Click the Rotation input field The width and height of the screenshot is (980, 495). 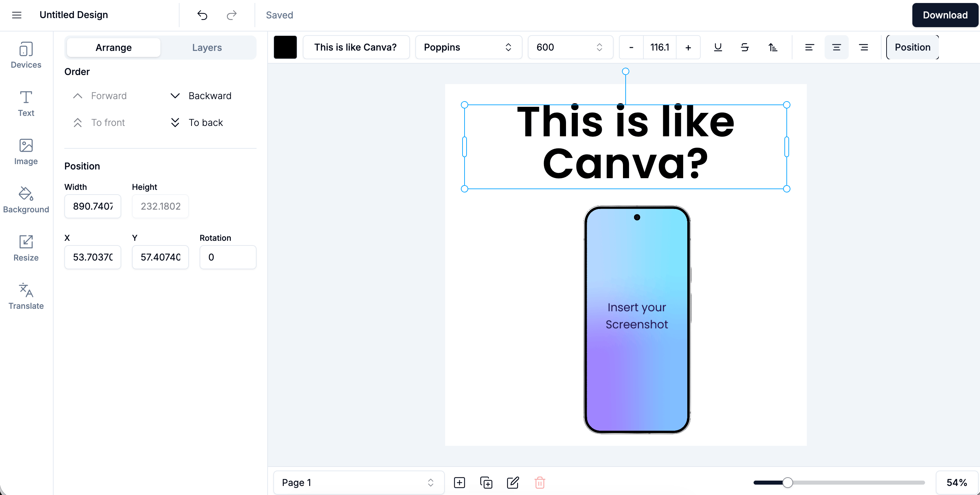(228, 257)
